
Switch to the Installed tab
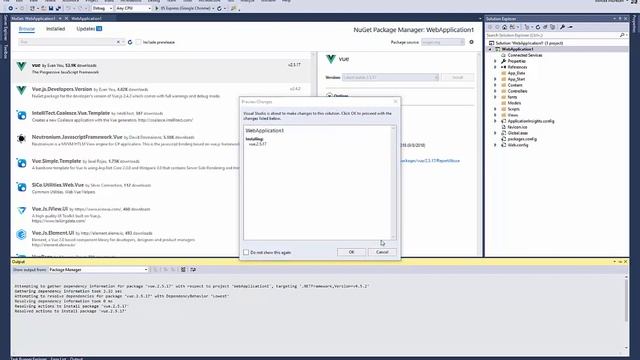click(x=56, y=29)
